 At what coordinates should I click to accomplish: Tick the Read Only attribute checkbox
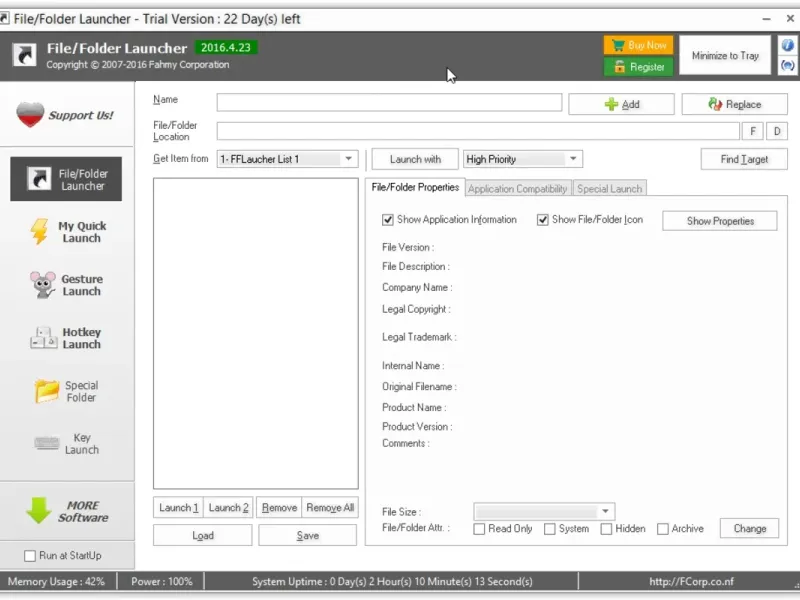(x=479, y=529)
